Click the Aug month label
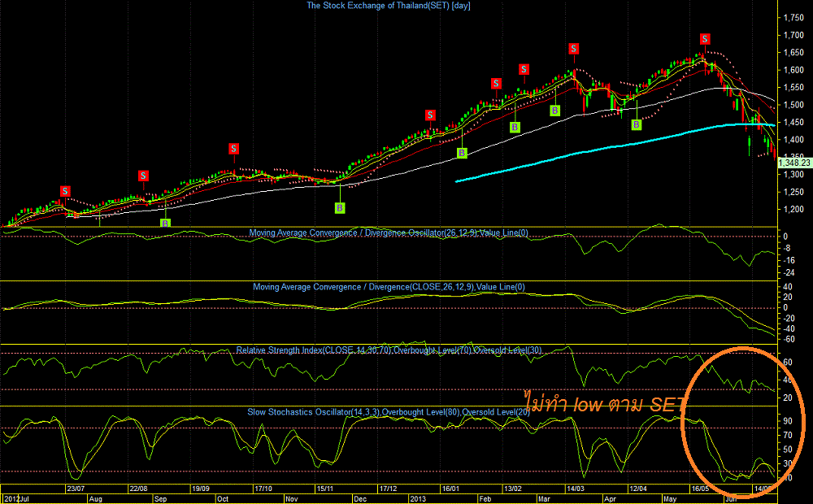The height and width of the screenshot is (504, 813). [95, 499]
